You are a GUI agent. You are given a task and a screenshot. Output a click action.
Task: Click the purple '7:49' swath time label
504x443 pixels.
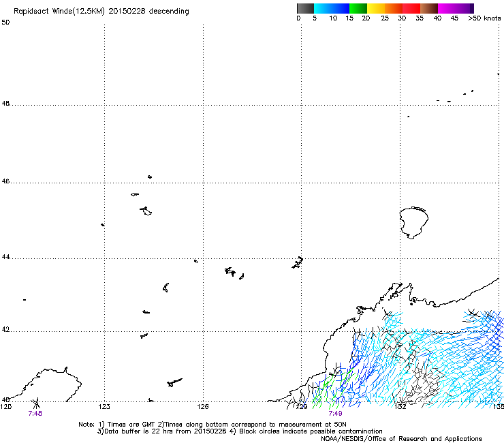tap(335, 414)
